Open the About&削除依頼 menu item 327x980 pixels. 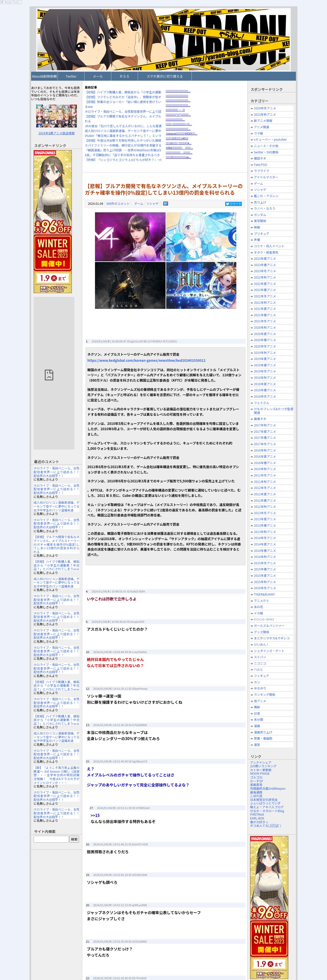(x=44, y=76)
